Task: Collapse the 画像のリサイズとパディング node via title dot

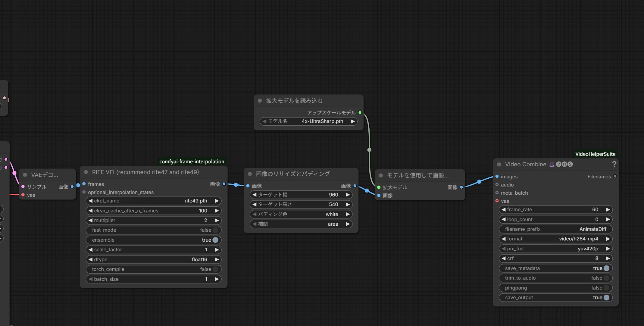Action: click(x=250, y=174)
